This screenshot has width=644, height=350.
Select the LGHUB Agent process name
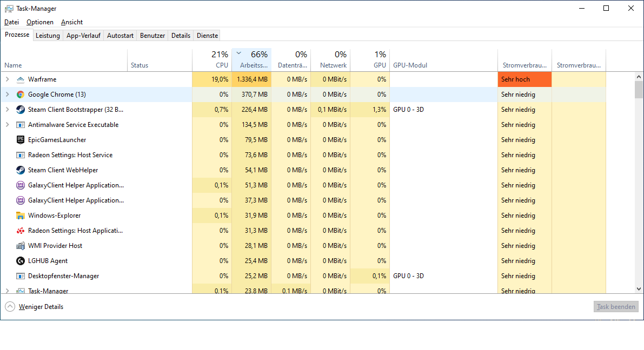pos(48,261)
